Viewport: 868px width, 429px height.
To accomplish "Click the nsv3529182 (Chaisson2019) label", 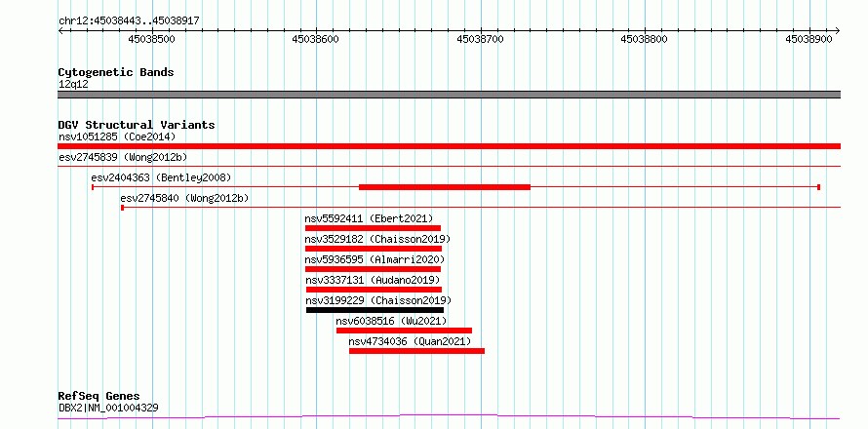I will pos(378,239).
